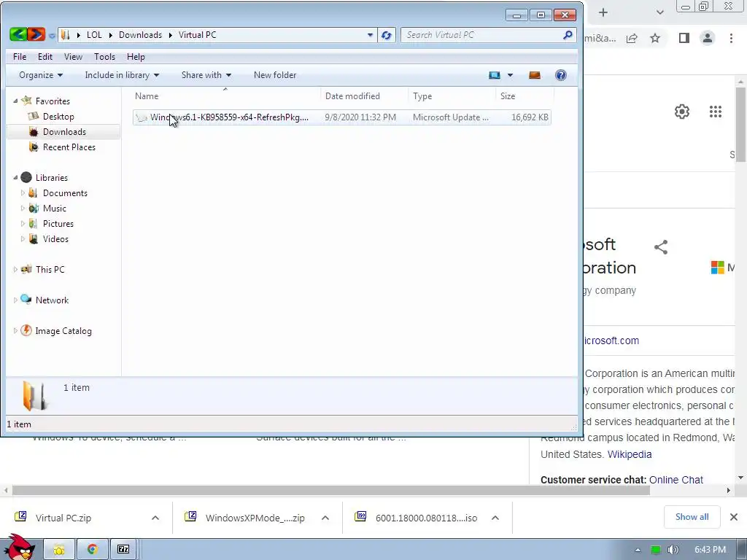The height and width of the screenshot is (560, 747).
Task: Click Downloads in the address breadcrumb
Action: [x=140, y=35]
